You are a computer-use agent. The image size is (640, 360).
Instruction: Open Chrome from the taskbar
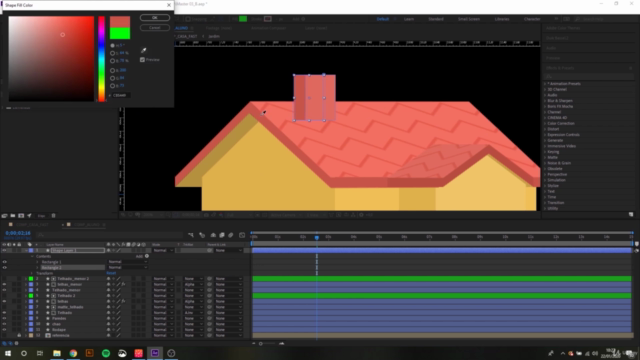(x=73, y=353)
